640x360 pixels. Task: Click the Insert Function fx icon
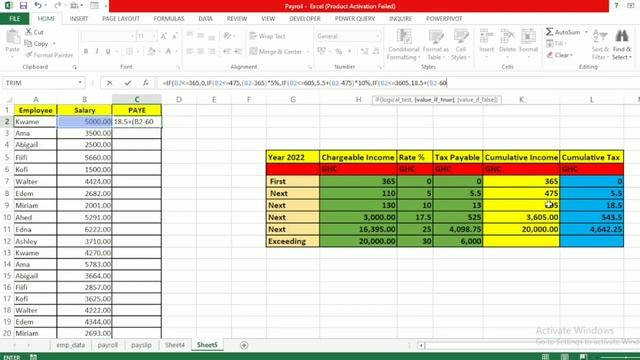tap(145, 83)
